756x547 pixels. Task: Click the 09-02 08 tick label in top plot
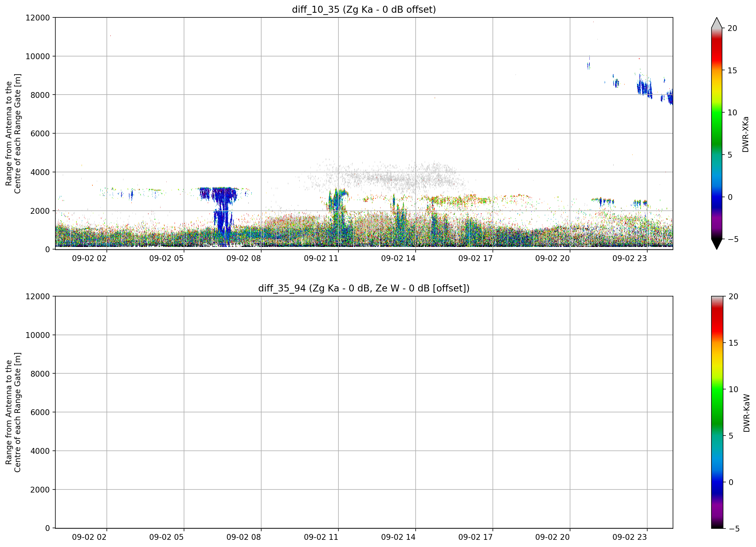[243, 259]
